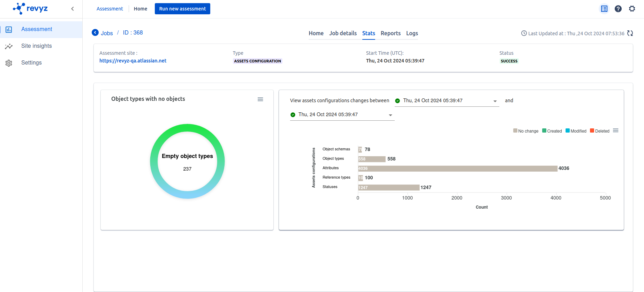Click the Object types bar of 558
Screen dimensions: 644x292
(372, 159)
